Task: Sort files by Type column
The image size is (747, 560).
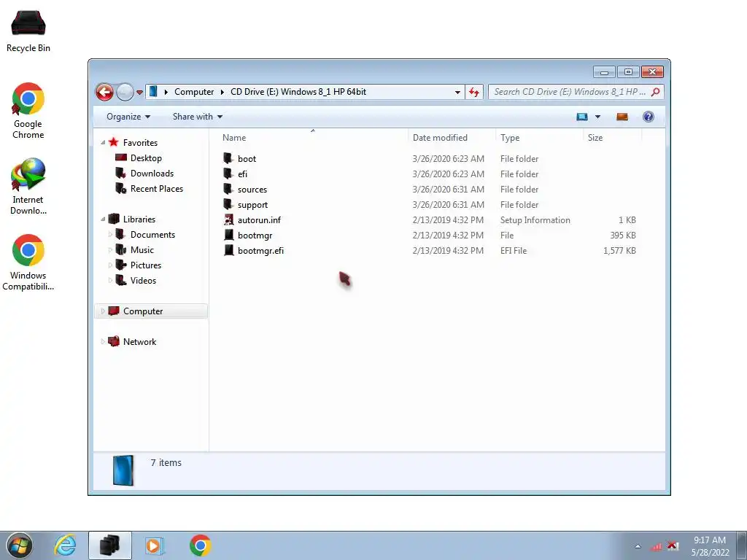Action: click(510, 138)
